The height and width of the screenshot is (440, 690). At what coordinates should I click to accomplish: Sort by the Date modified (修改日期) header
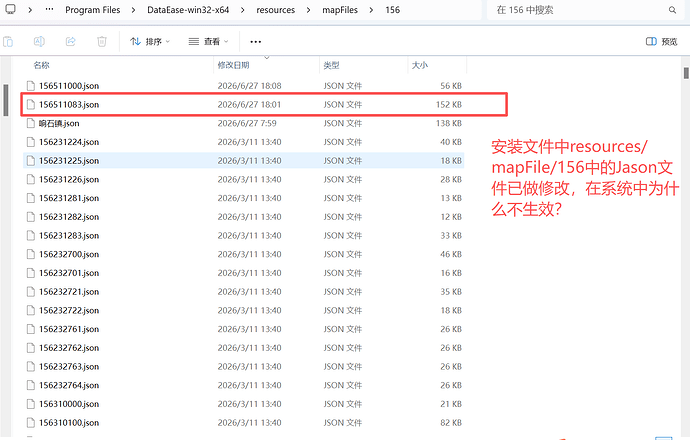pos(233,65)
